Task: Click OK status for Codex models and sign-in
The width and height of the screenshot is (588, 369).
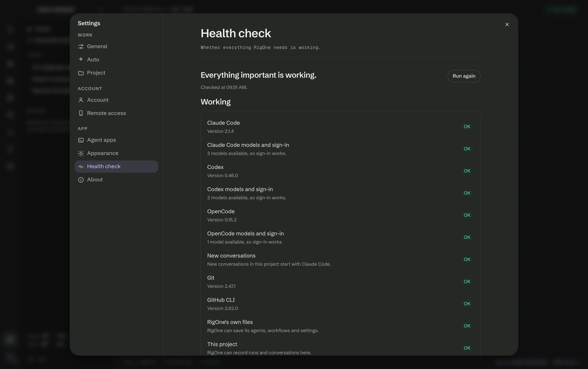Action: click(x=467, y=193)
